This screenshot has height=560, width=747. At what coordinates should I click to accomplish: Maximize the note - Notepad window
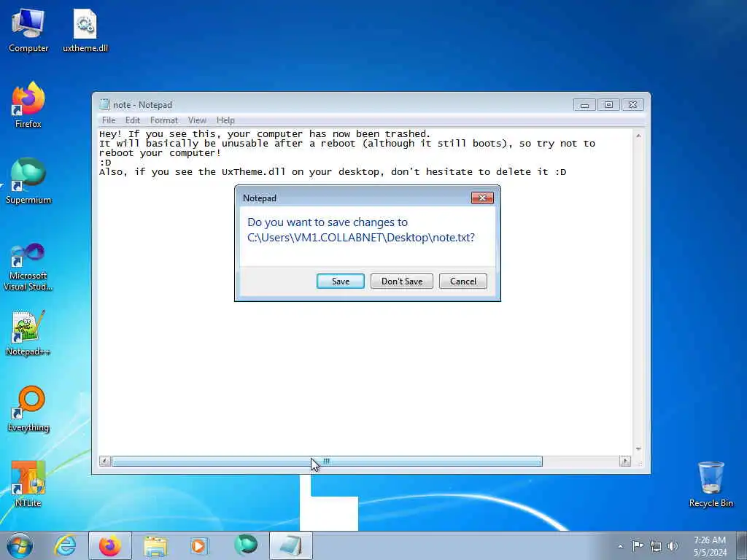[x=608, y=105]
